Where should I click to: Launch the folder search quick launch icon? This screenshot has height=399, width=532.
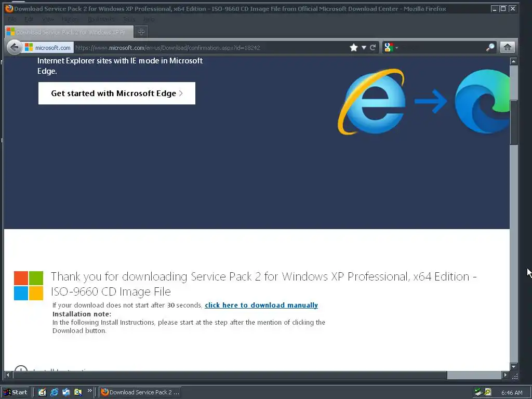[x=78, y=392]
